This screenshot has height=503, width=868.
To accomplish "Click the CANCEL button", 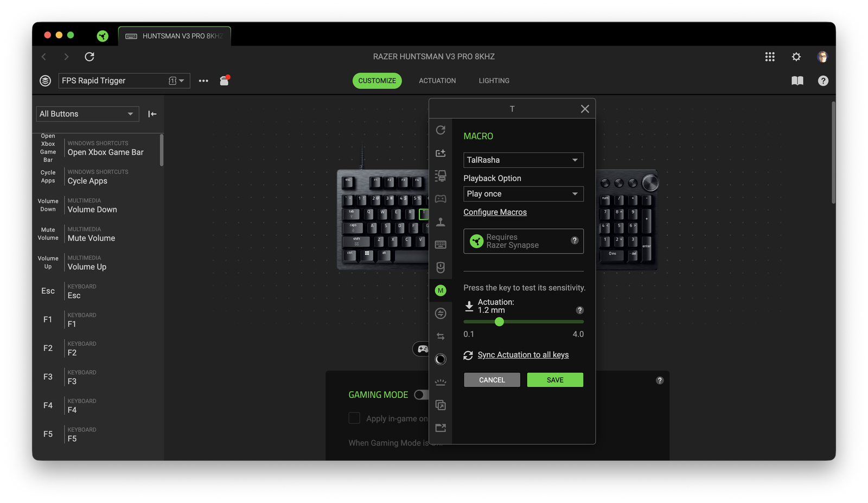I will [x=492, y=380].
